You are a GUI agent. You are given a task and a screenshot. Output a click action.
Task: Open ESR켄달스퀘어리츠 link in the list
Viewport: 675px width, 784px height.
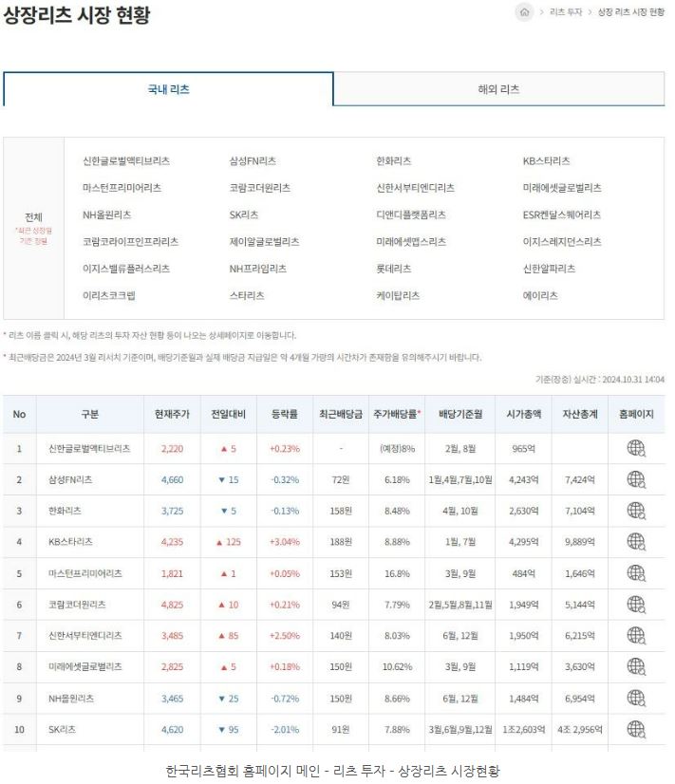click(561, 215)
